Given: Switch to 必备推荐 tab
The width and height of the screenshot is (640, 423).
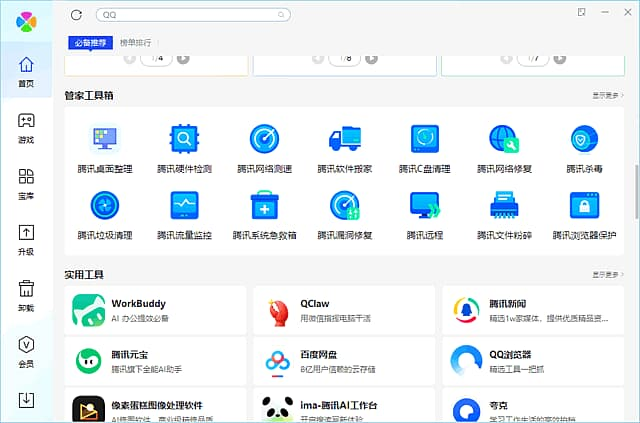Looking at the screenshot, I should pyautogui.click(x=91, y=42).
